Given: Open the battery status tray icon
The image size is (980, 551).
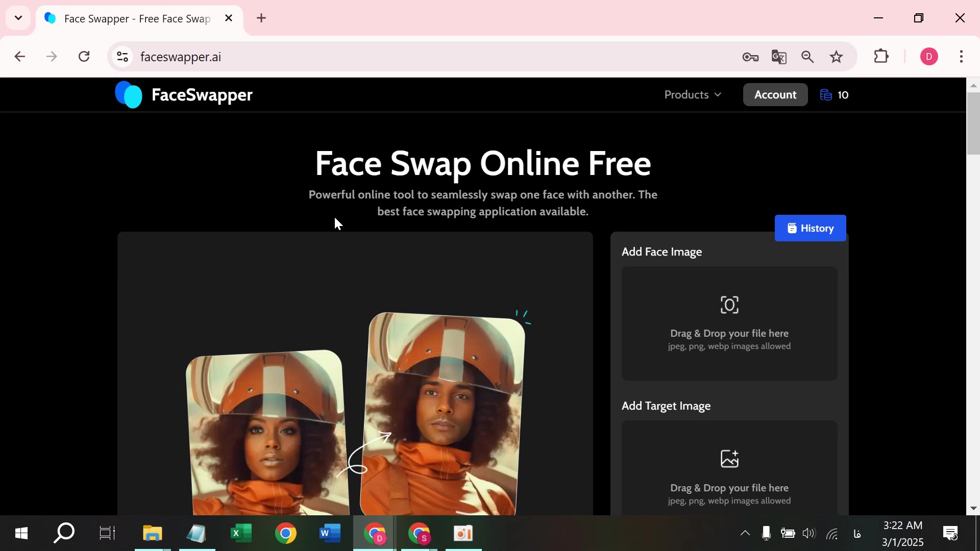Looking at the screenshot, I should (788, 534).
